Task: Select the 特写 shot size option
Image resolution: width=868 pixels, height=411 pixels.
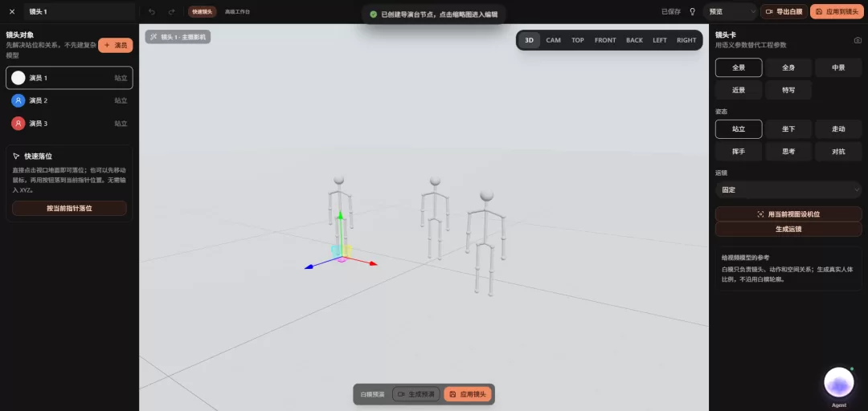Action: (x=788, y=90)
